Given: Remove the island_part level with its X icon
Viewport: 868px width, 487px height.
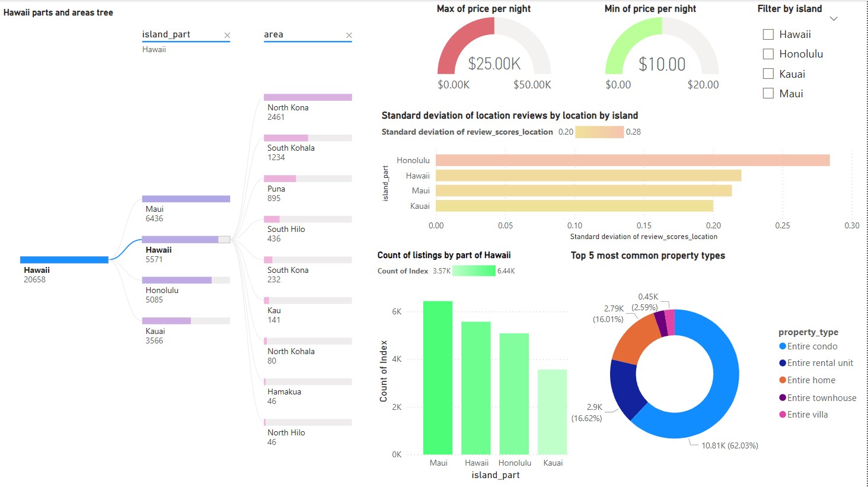Looking at the screenshot, I should click(x=227, y=36).
